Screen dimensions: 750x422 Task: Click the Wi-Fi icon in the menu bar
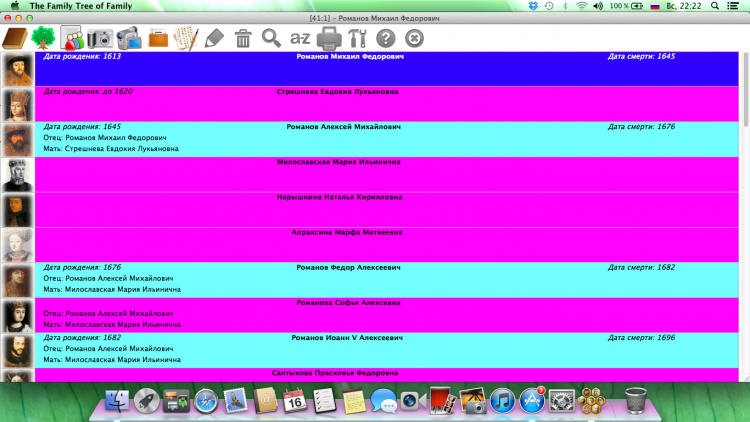click(x=582, y=6)
